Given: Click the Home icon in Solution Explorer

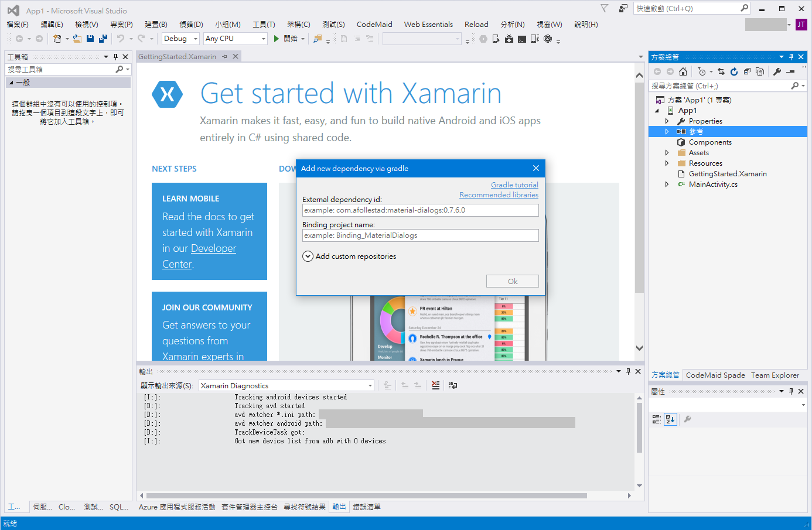Looking at the screenshot, I should (x=683, y=71).
